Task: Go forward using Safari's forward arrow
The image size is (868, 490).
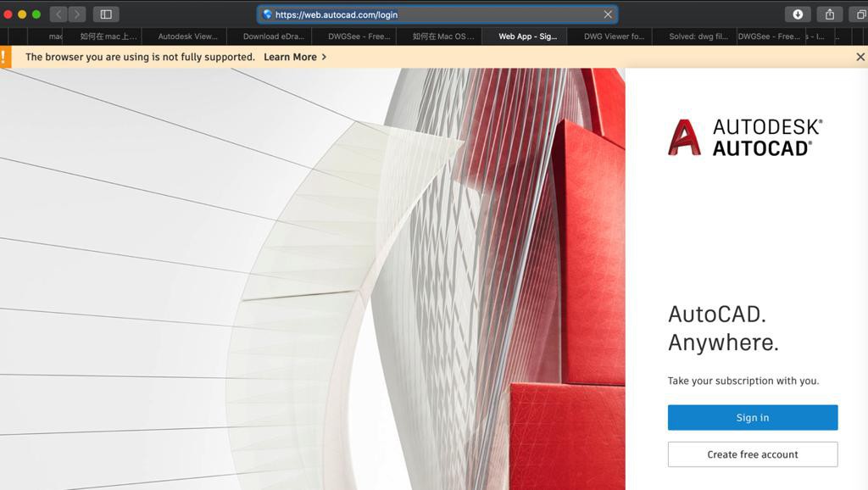Action: (x=77, y=14)
